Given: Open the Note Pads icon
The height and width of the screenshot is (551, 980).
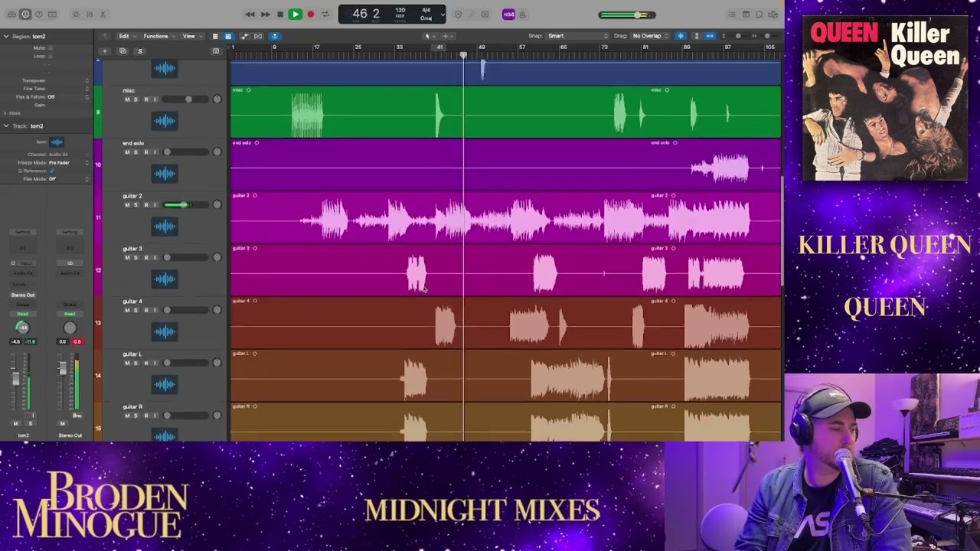Looking at the screenshot, I should tap(746, 14).
